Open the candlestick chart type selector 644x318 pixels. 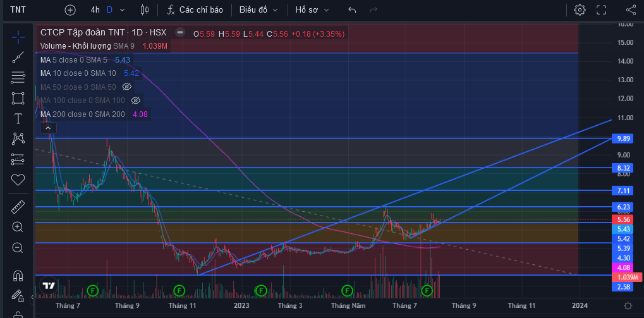[145, 10]
